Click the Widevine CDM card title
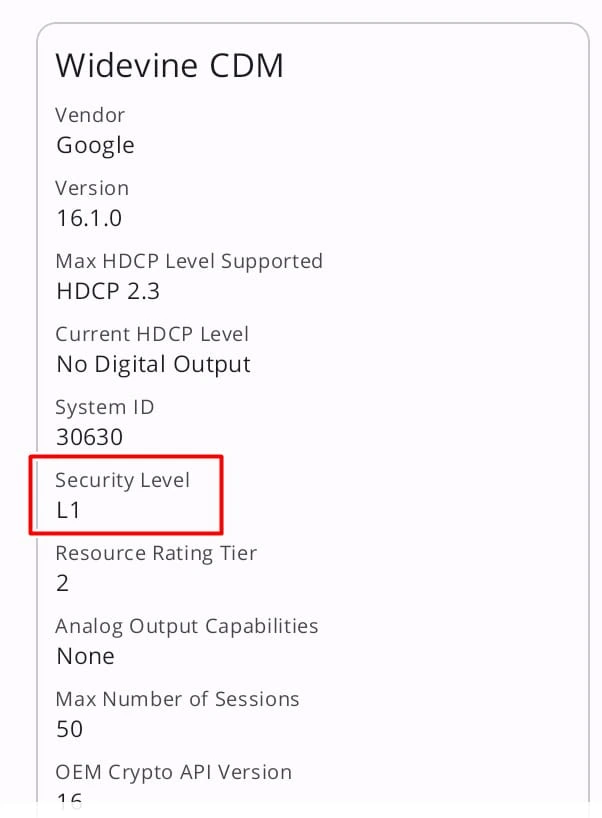This screenshot has width=602, height=818. [169, 66]
